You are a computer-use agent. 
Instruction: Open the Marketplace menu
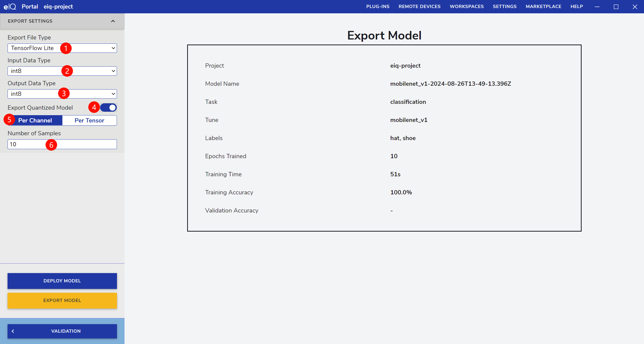(543, 7)
